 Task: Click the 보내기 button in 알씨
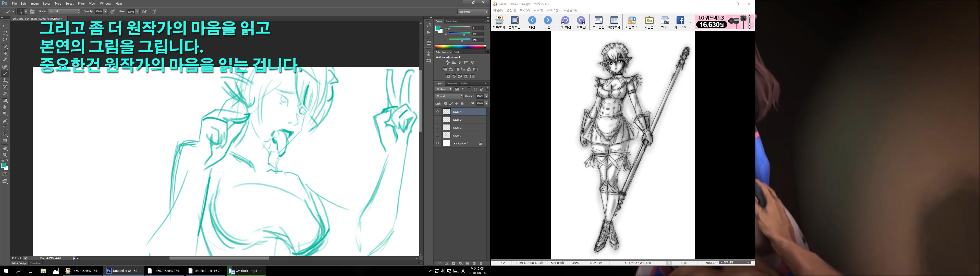click(665, 22)
